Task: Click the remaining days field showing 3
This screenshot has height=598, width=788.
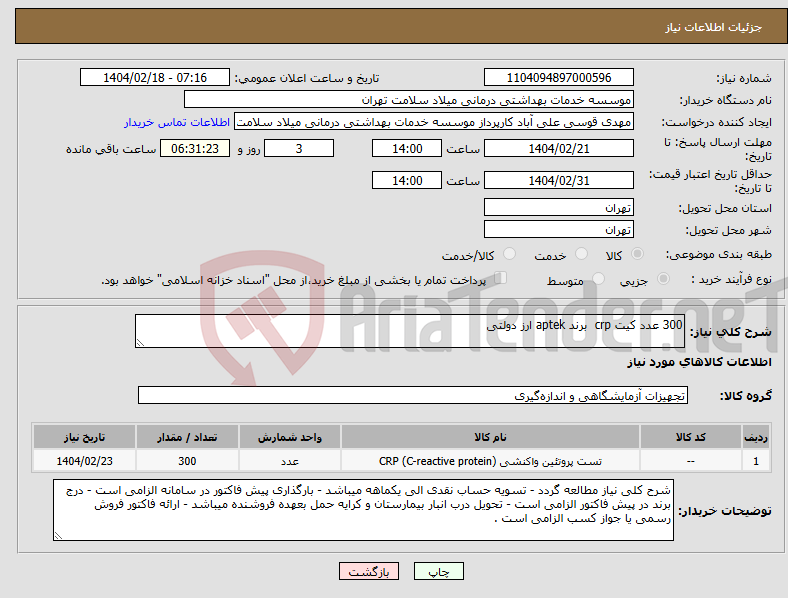Action: 299,149
